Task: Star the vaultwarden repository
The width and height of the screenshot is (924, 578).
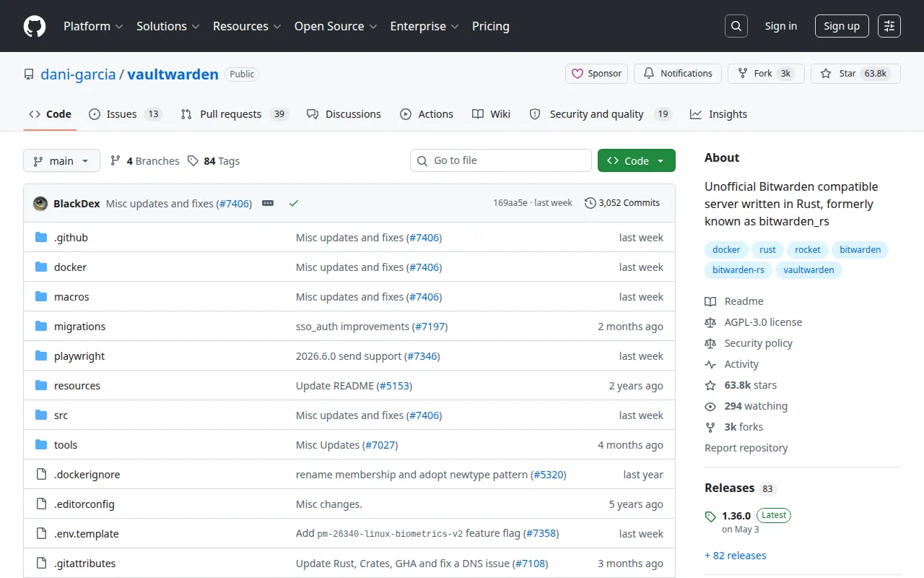Action: (x=855, y=74)
